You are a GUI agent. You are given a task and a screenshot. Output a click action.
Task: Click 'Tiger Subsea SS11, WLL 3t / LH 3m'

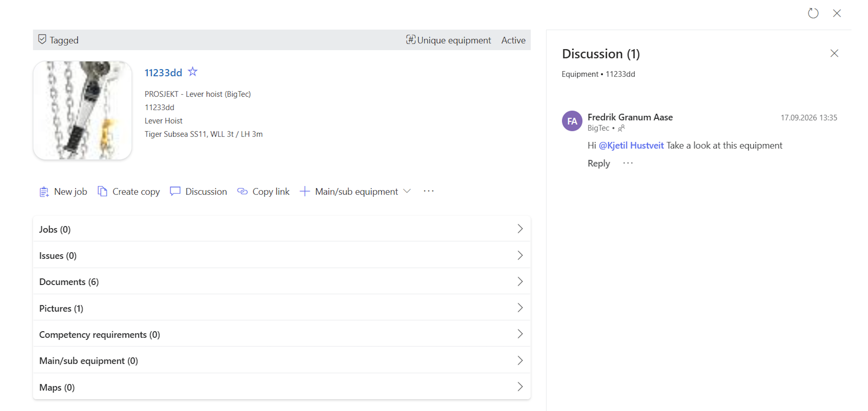coord(203,134)
